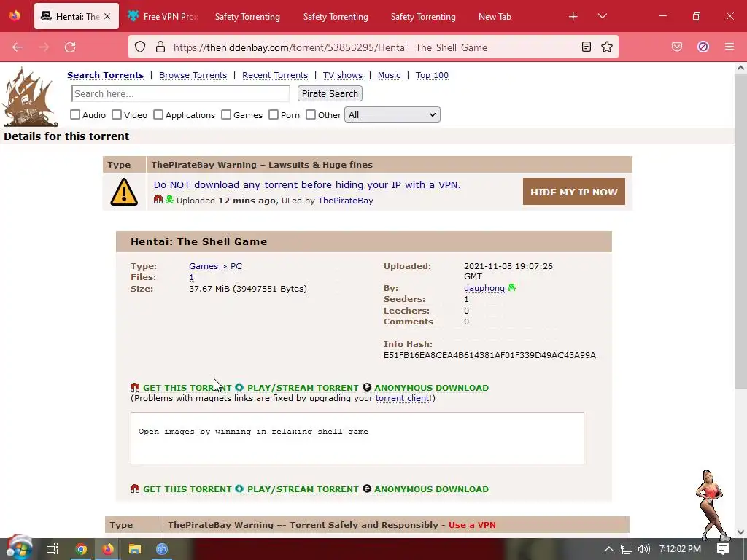Switch to the New Tab tab
747x560 pixels.
[x=495, y=17]
